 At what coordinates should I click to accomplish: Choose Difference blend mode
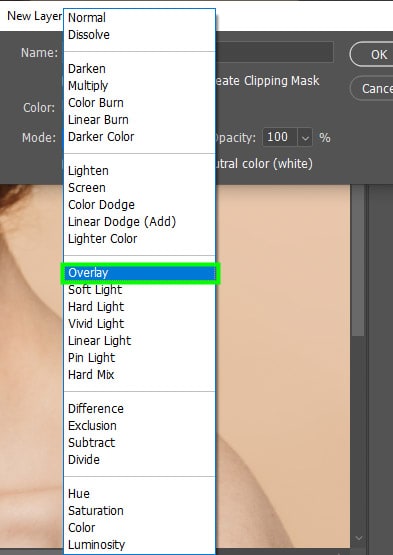point(139,408)
